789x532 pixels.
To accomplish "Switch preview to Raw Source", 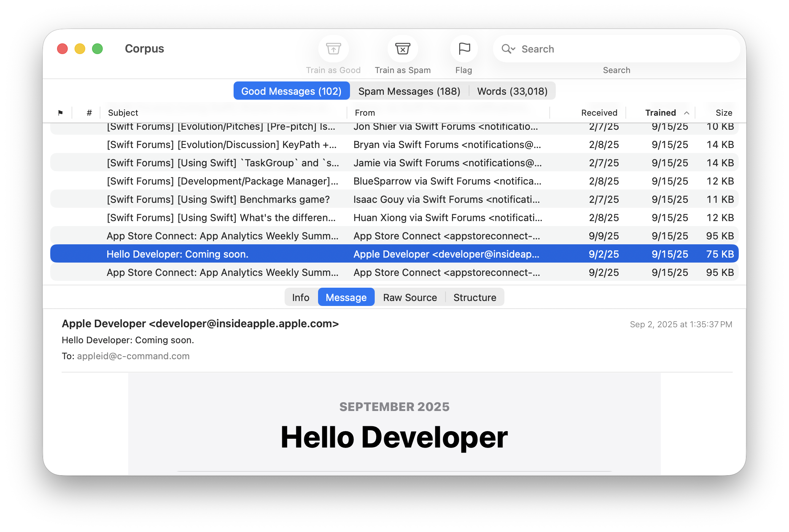I will 410,298.
